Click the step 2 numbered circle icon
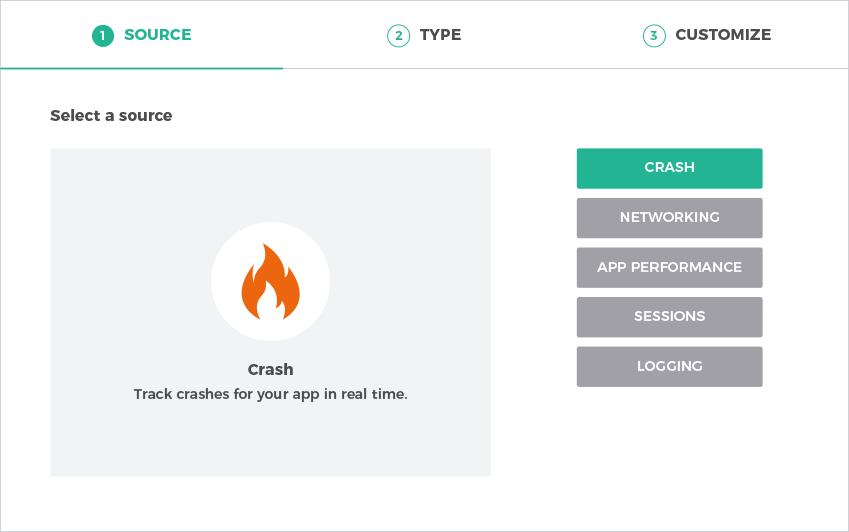Viewport: 849px width, 532px height. pyautogui.click(x=399, y=36)
